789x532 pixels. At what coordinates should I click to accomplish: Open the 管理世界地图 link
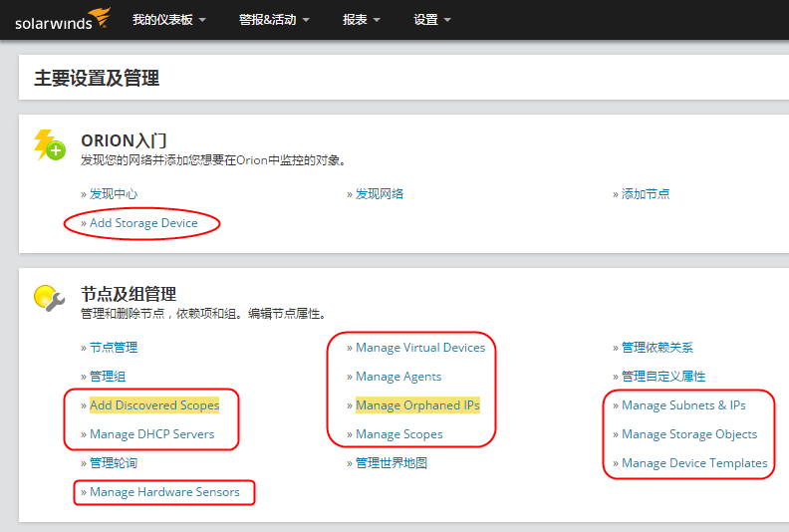pyautogui.click(x=392, y=463)
